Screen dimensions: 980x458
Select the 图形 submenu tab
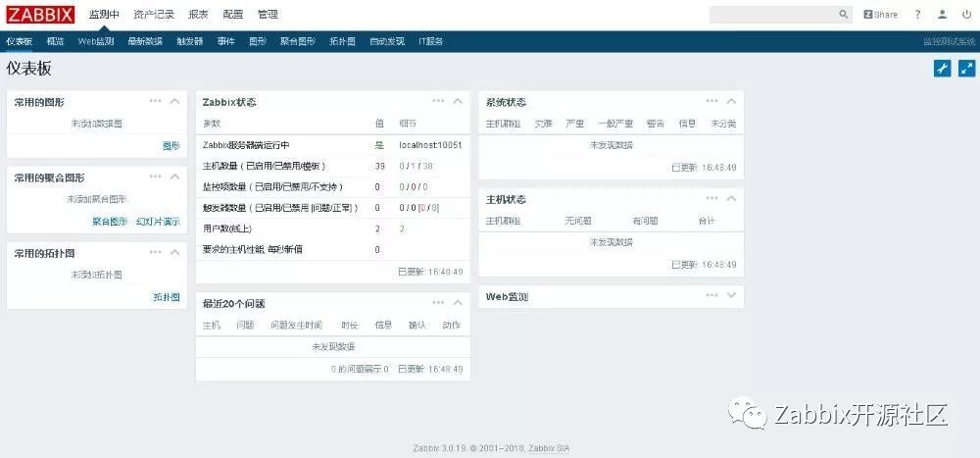(x=258, y=41)
